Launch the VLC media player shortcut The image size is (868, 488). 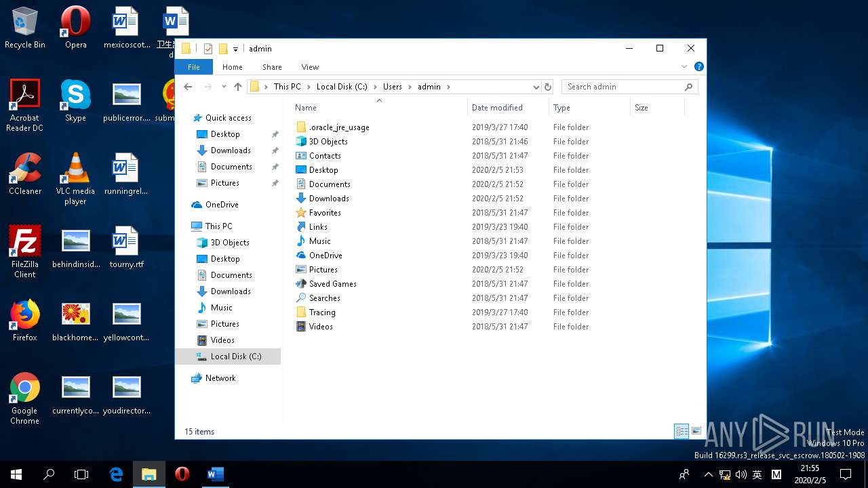[75, 179]
